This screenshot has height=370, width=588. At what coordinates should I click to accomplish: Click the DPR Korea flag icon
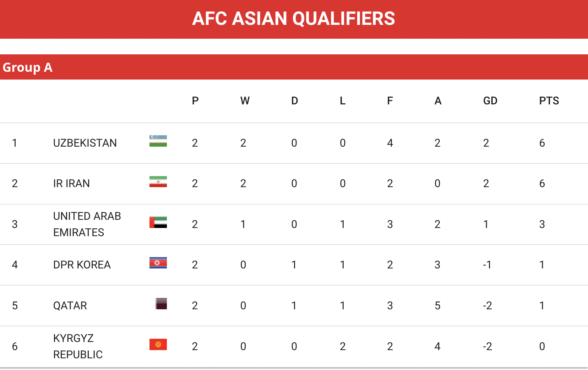pyautogui.click(x=158, y=263)
